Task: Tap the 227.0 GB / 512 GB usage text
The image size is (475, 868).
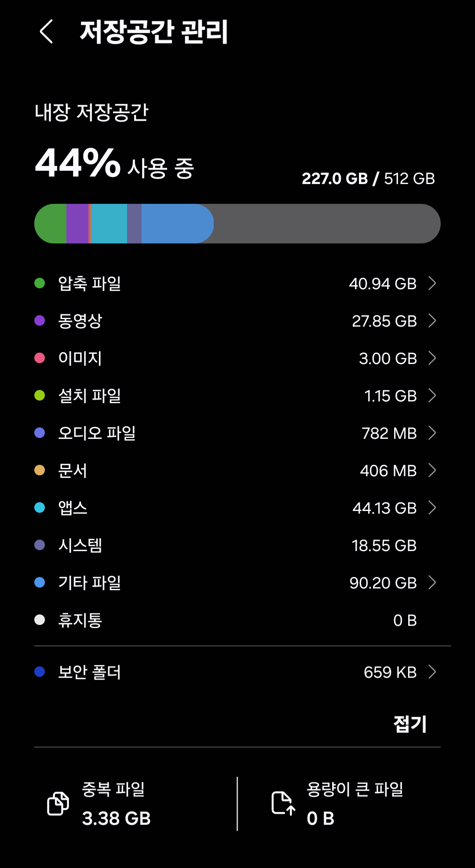Action: [x=368, y=179]
